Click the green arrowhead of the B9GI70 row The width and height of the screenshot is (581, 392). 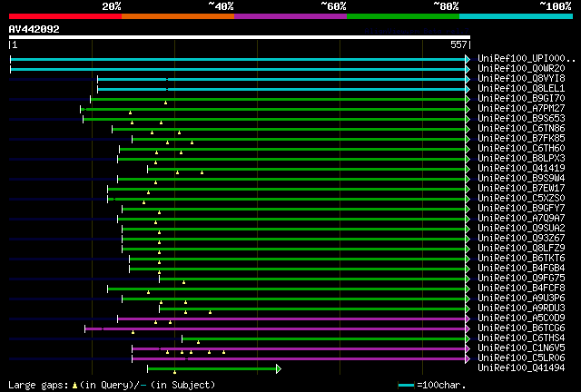(x=468, y=99)
